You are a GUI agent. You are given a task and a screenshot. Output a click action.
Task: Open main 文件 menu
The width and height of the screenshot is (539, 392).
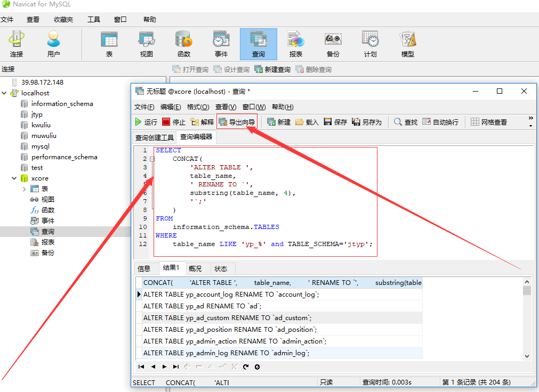[7, 20]
